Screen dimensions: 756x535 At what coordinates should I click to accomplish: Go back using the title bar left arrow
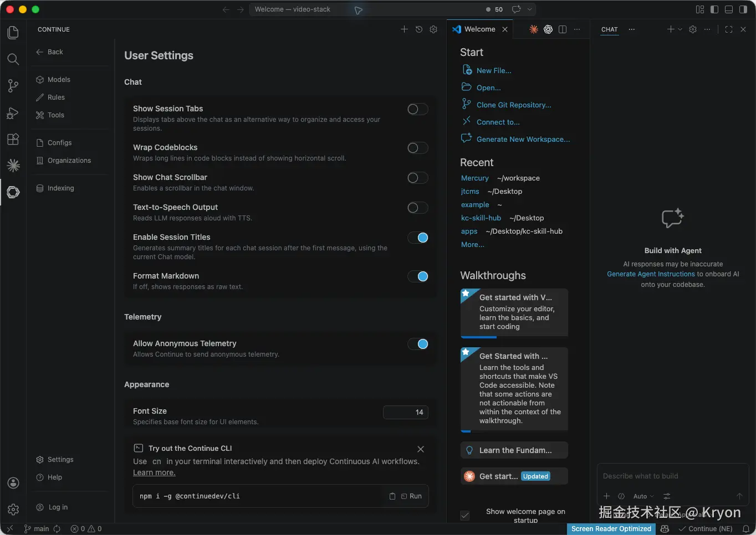(226, 9)
